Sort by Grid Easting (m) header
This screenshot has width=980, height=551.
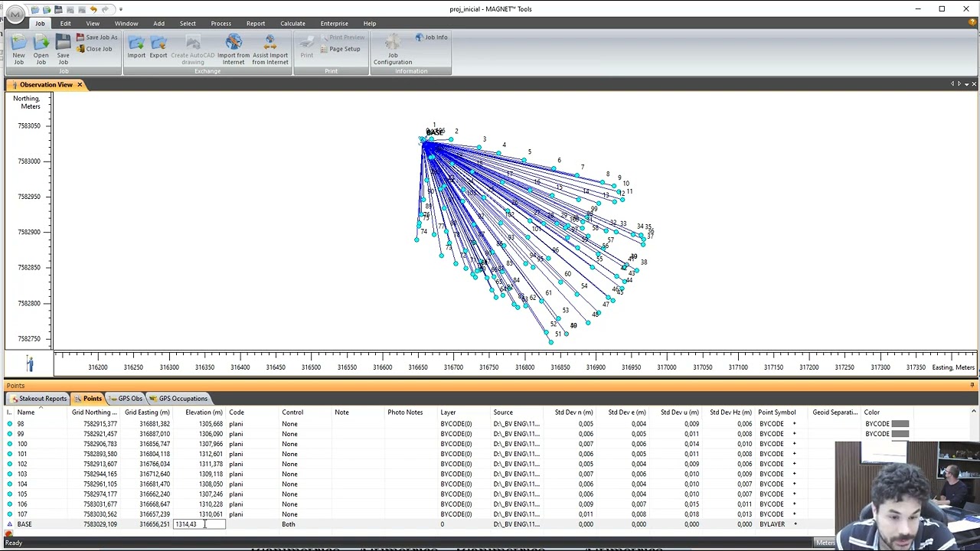coord(147,412)
